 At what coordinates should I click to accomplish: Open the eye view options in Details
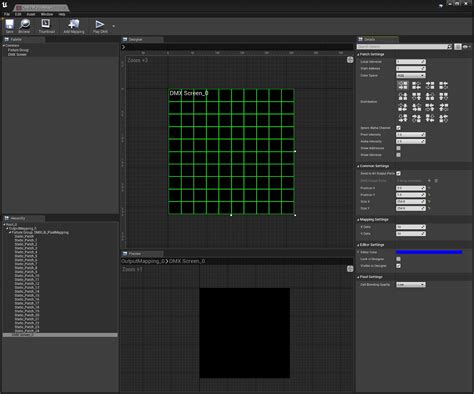click(x=467, y=47)
